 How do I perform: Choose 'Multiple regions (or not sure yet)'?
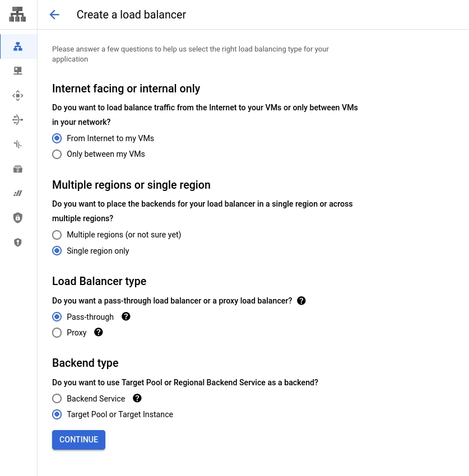coord(57,235)
